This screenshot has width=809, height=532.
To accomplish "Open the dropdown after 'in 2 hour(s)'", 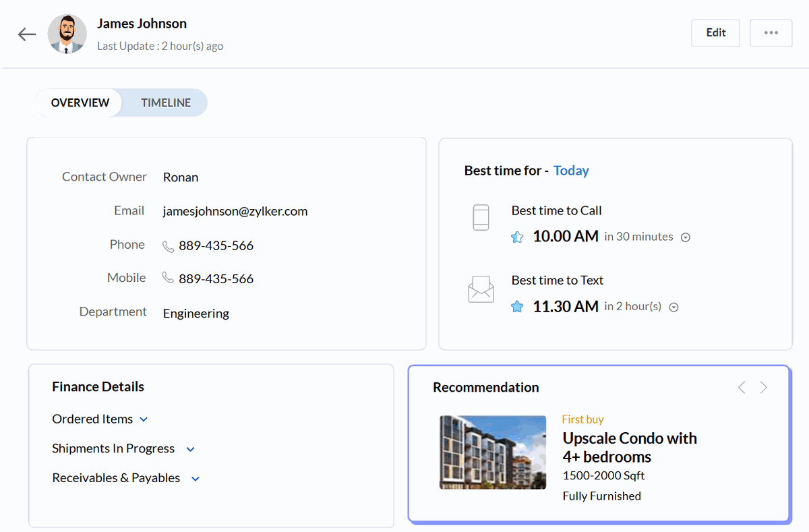I will [x=673, y=307].
